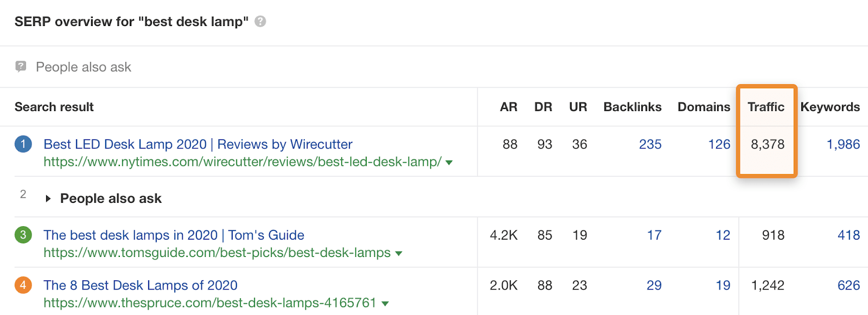This screenshot has width=868, height=315.
Task: Click the 626 keywords link for The Spruce
Action: [x=848, y=285]
